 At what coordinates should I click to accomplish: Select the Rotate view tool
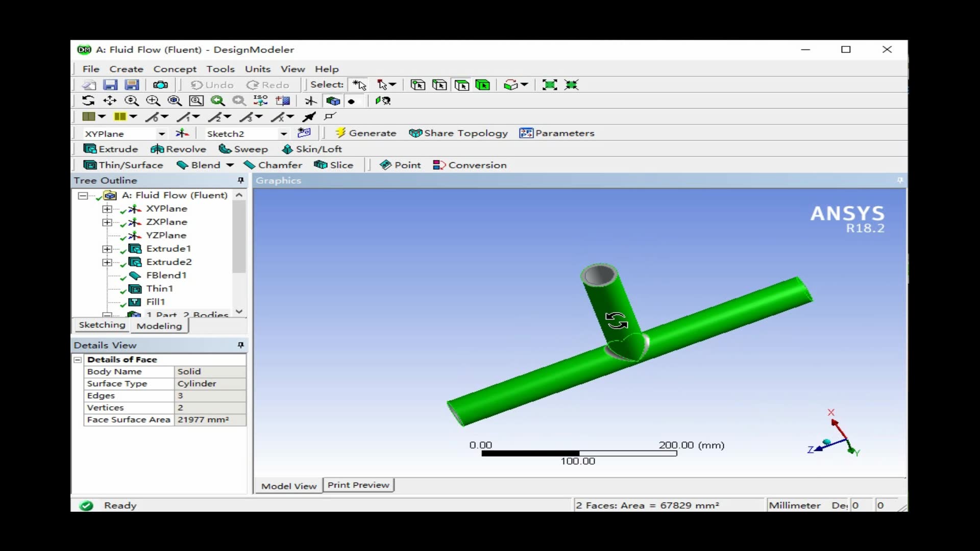point(88,101)
